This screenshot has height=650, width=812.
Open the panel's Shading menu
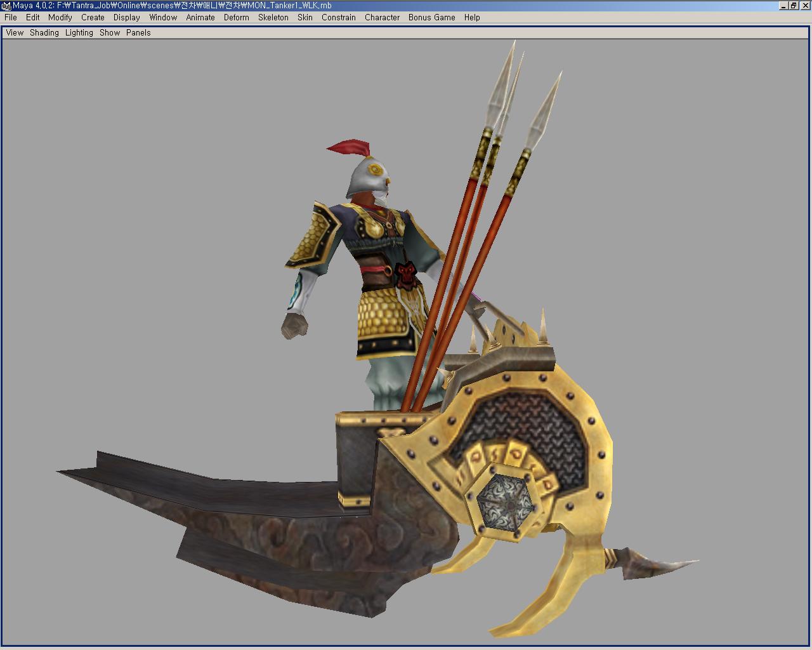pos(44,33)
